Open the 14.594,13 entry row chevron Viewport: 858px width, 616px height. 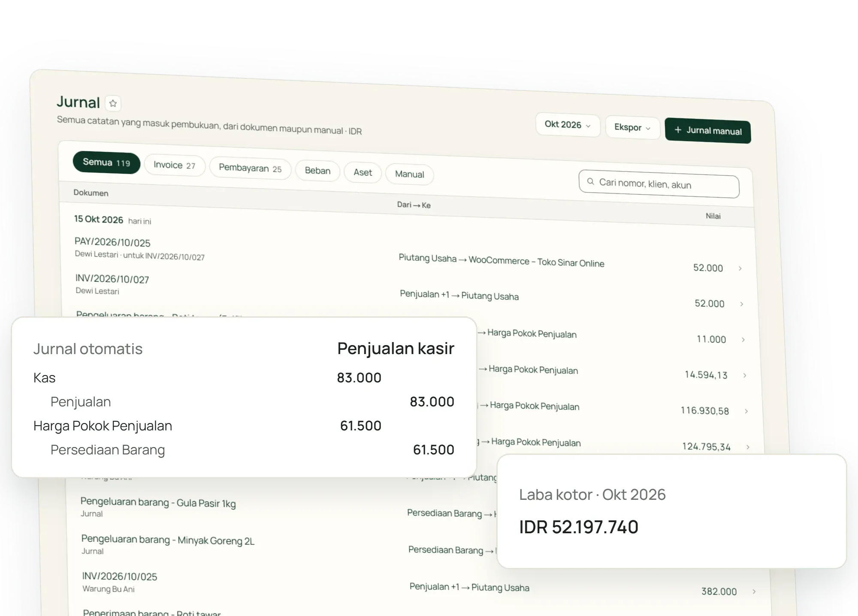tap(745, 375)
